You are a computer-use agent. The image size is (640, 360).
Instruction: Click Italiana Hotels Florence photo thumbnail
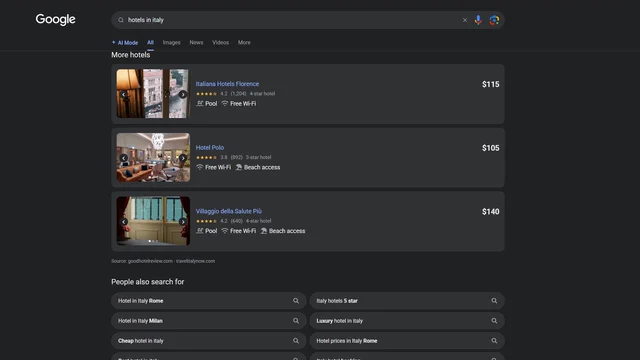coord(153,93)
